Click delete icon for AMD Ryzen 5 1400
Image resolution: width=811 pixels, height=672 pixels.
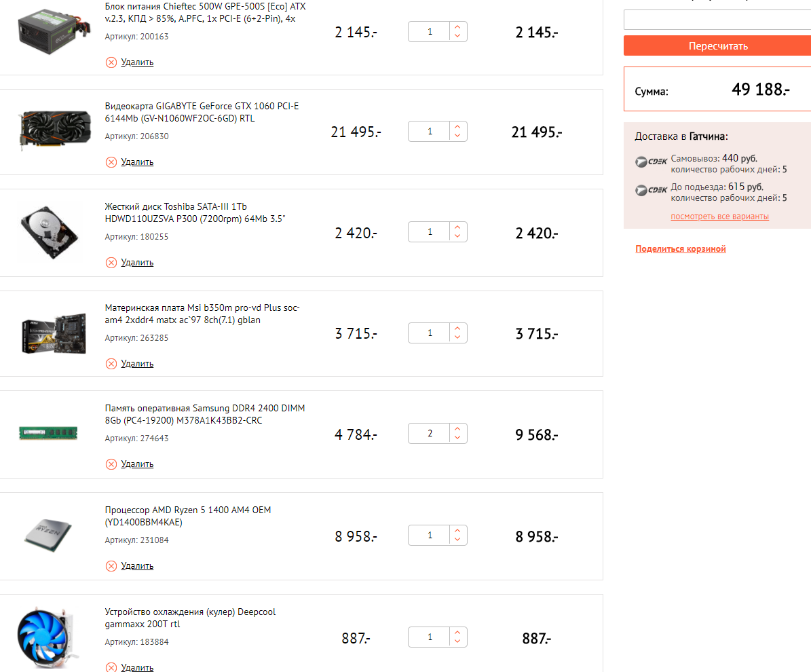111,566
